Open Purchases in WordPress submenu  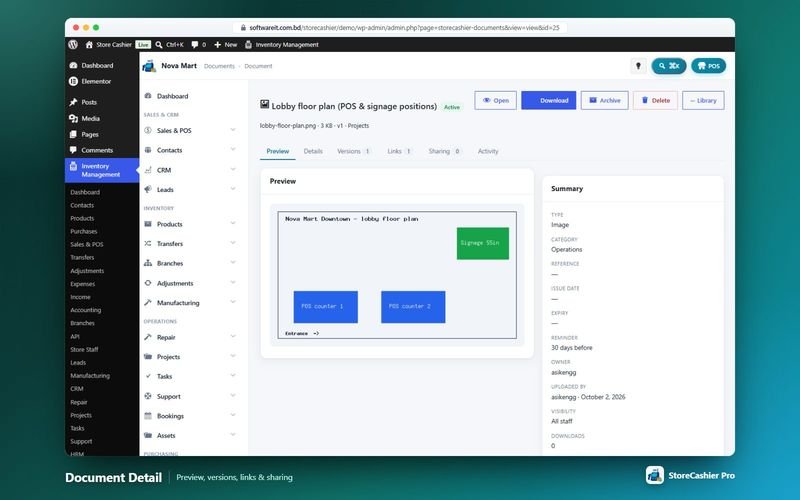(84, 231)
